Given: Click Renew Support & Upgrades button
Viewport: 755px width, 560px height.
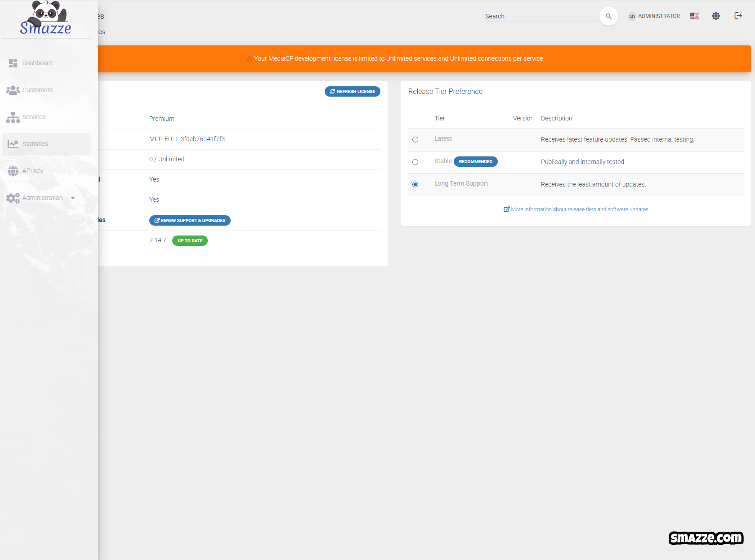Looking at the screenshot, I should point(190,221).
